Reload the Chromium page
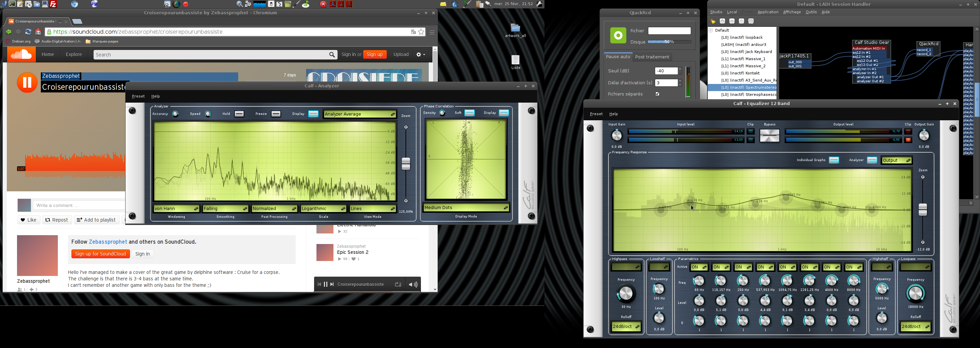This screenshot has height=348, width=980. (x=28, y=32)
